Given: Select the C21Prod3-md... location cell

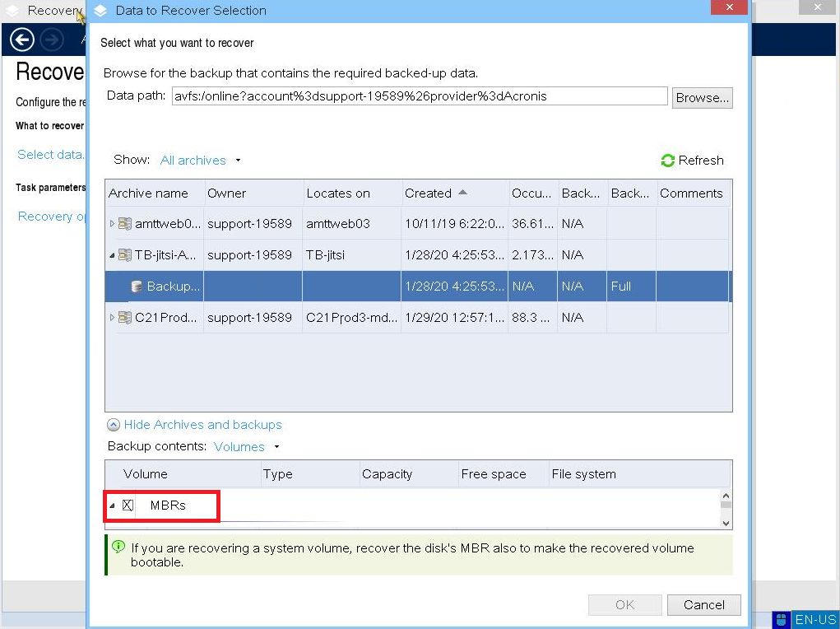Looking at the screenshot, I should pos(351,318).
